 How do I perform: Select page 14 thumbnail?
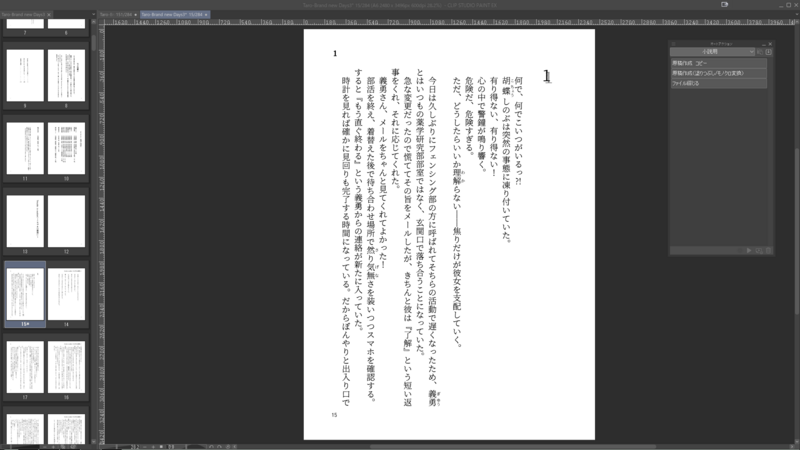(66, 294)
